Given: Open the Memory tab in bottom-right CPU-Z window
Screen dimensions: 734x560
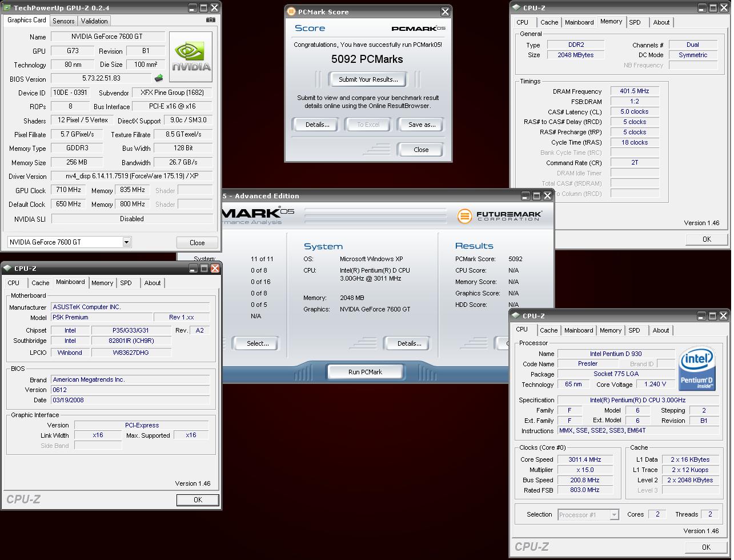Looking at the screenshot, I should coord(611,330).
